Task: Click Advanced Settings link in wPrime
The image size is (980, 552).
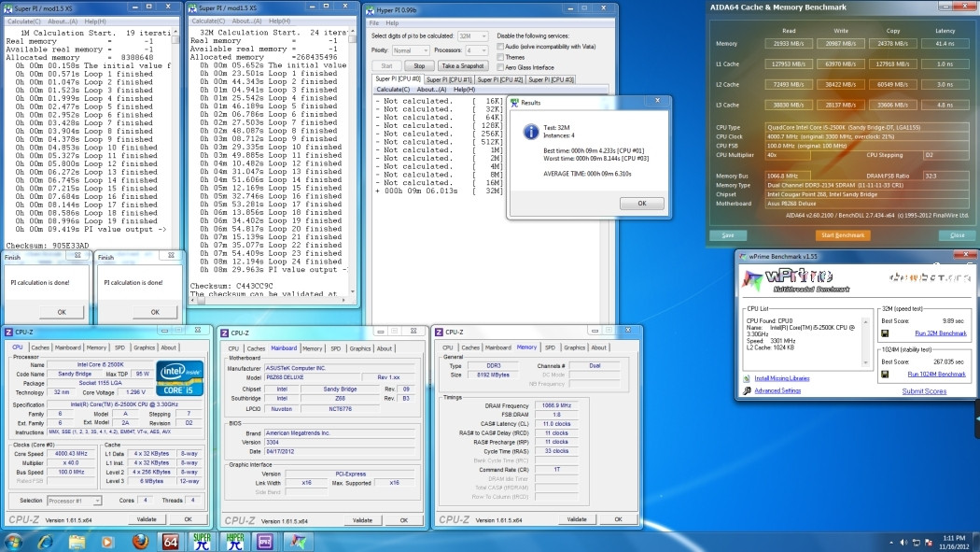Action: (777, 390)
